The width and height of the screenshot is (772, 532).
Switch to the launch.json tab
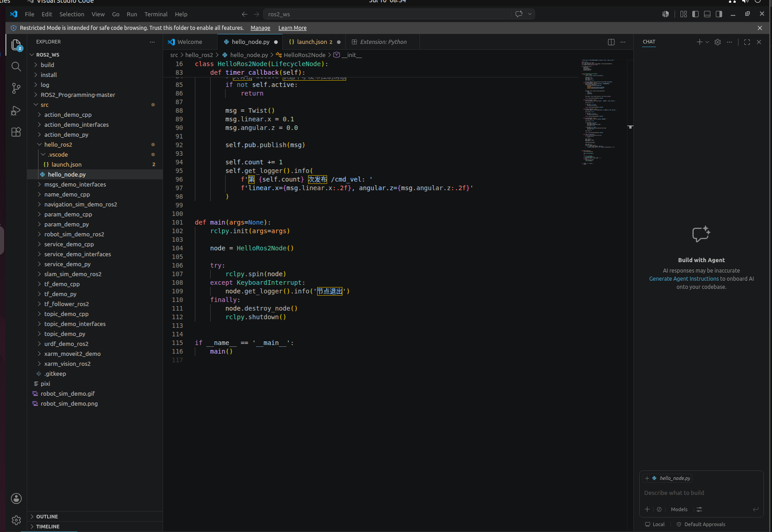(x=314, y=42)
